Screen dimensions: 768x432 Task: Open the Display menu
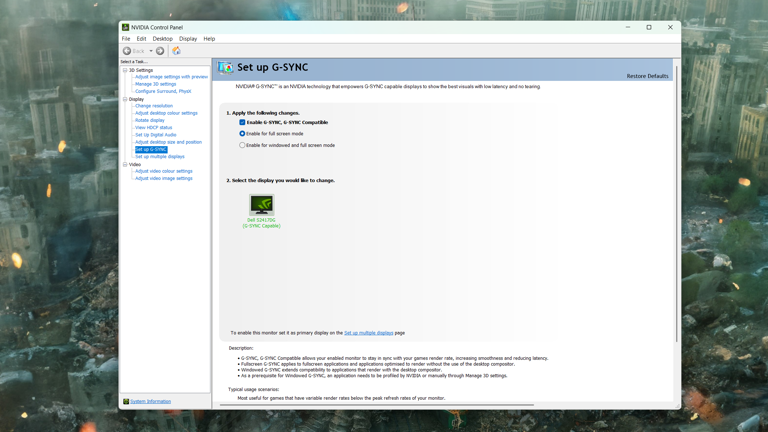[x=188, y=39]
